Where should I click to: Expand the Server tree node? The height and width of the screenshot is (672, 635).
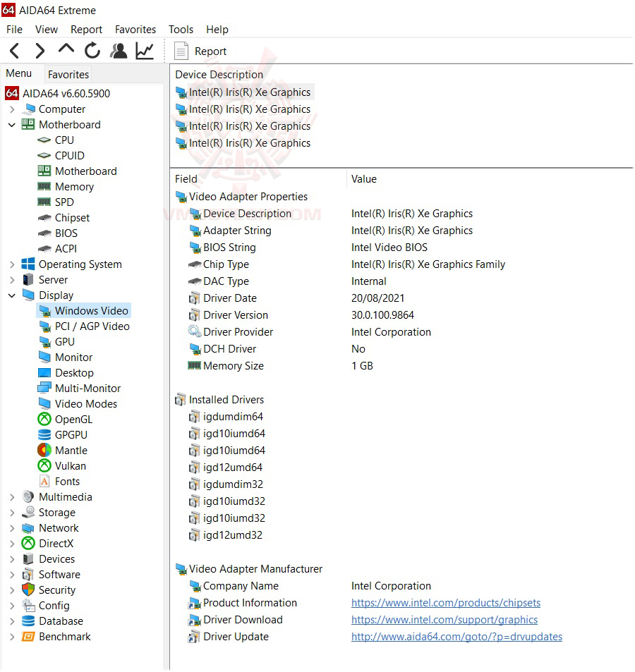tap(12, 280)
